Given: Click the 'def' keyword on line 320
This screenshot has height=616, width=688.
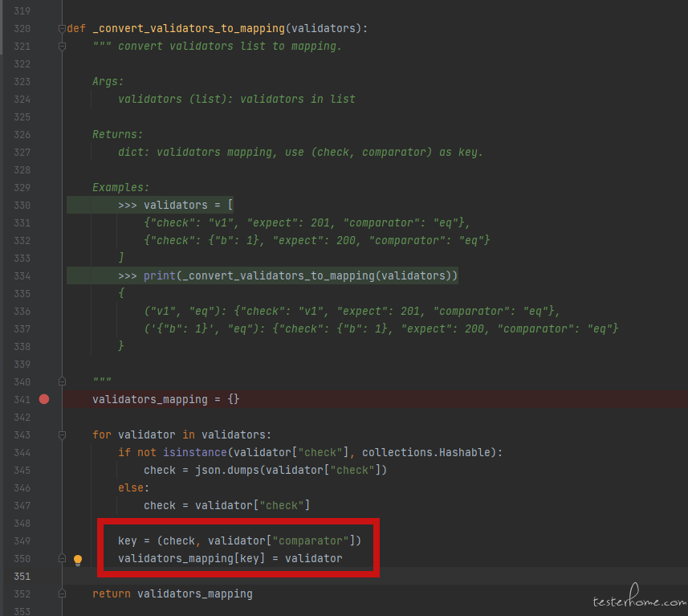Looking at the screenshot, I should click(76, 29).
